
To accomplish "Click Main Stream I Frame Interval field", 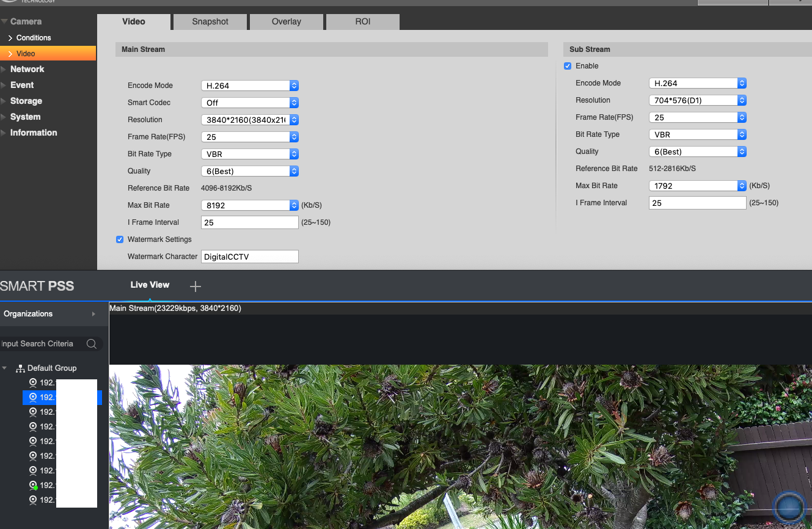I will click(250, 222).
